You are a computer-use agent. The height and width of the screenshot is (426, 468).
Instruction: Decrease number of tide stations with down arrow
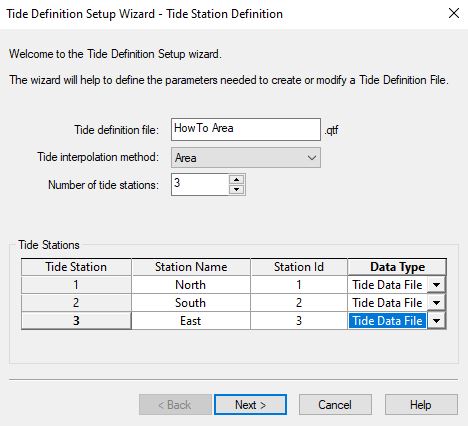(x=236, y=189)
